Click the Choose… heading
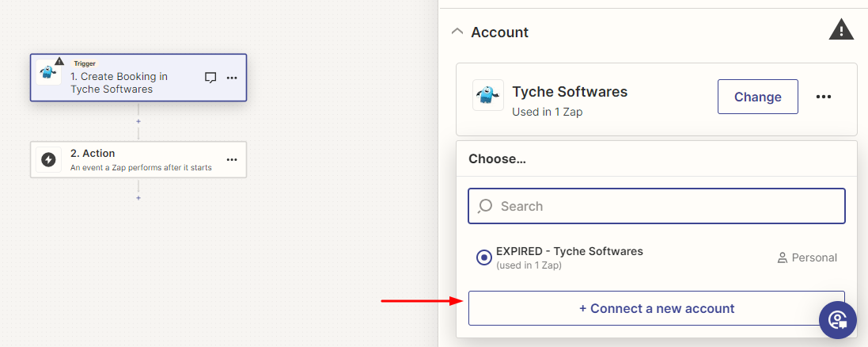Screen dimensions: 868x347 (x=497, y=159)
